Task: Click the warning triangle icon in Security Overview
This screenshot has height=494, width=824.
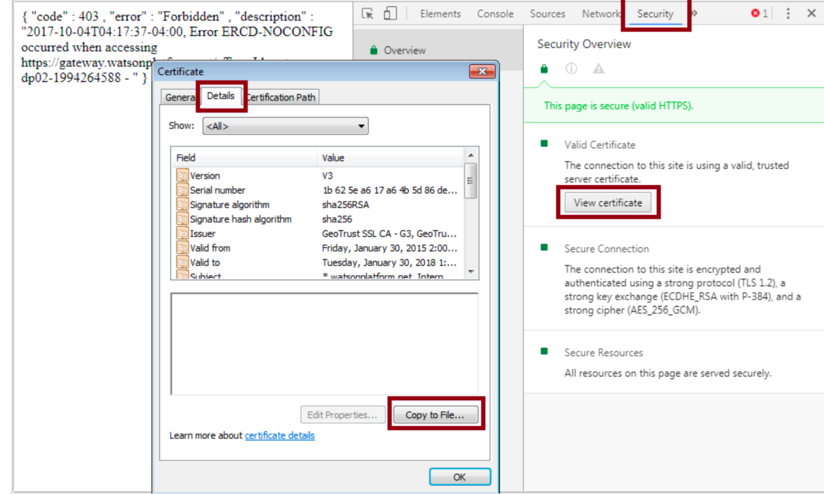Action: (599, 69)
